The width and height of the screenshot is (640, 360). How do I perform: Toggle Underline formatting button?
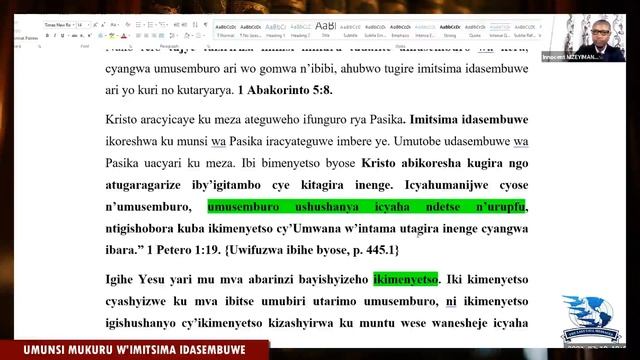(62, 36)
